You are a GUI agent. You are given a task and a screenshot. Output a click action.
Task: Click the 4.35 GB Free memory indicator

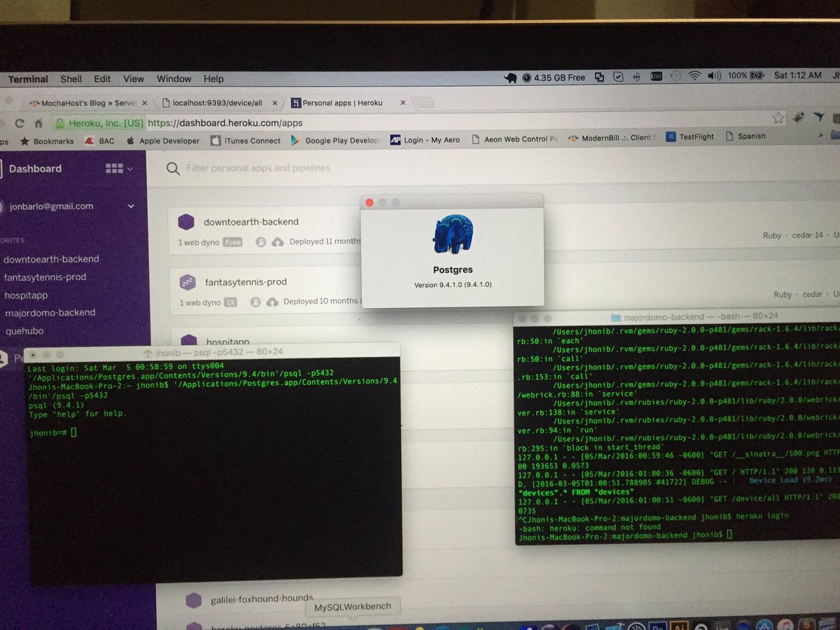click(553, 78)
